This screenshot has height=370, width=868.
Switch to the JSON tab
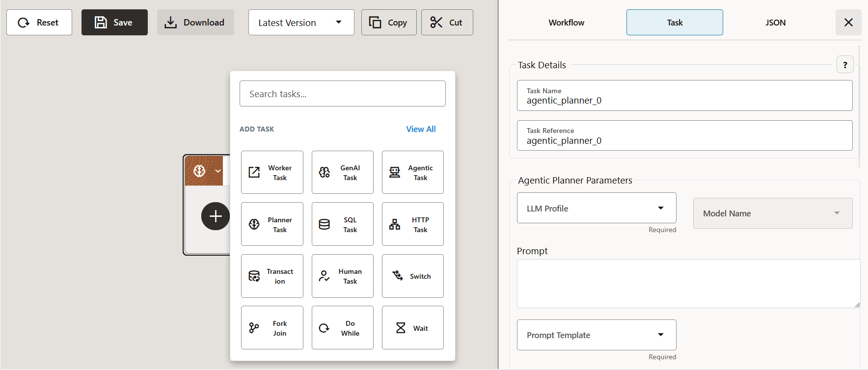[x=775, y=22]
